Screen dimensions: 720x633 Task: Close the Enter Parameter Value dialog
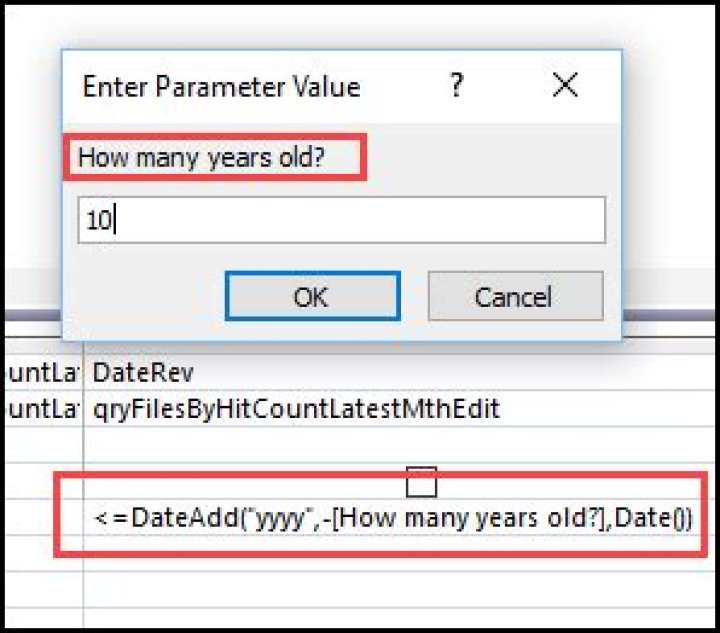click(x=565, y=86)
